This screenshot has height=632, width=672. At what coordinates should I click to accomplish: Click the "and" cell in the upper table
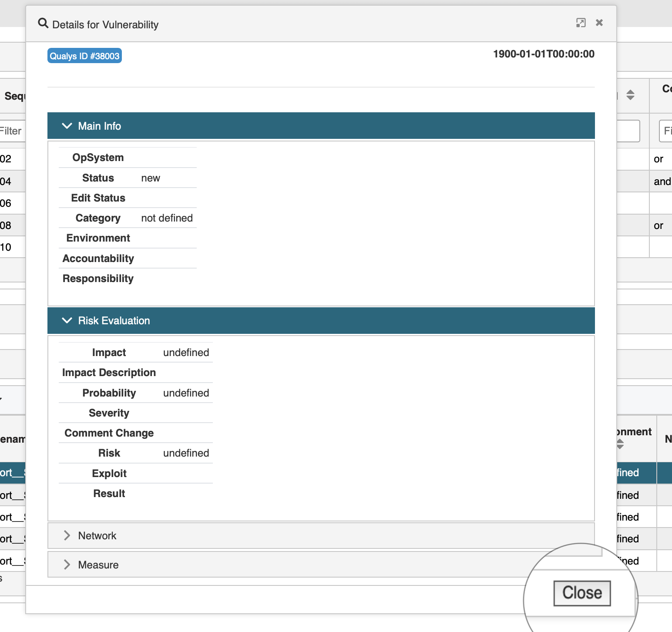(x=662, y=182)
